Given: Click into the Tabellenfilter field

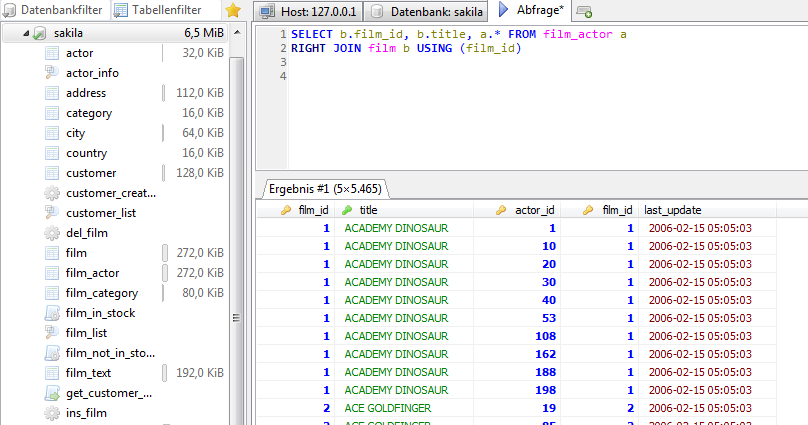Looking at the screenshot, I should [x=164, y=11].
